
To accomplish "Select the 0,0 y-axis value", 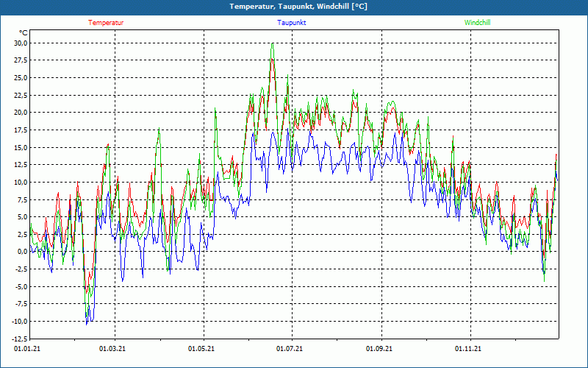I will point(22,252).
